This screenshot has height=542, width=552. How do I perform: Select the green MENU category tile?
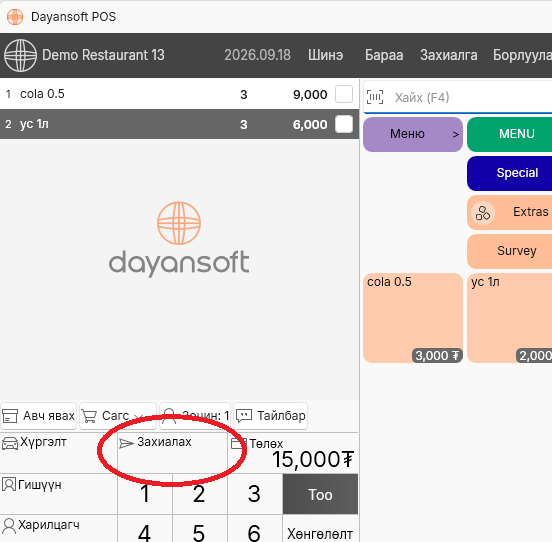[509, 134]
